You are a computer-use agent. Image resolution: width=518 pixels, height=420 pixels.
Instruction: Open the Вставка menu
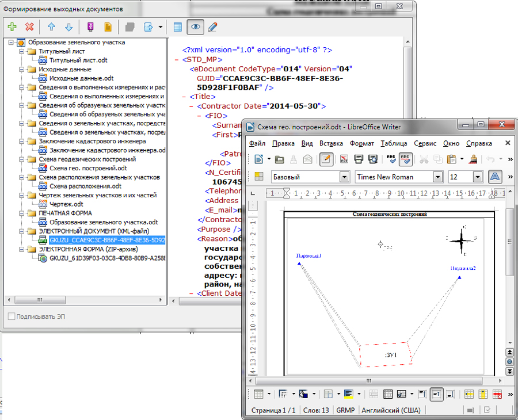pyautogui.click(x=331, y=143)
